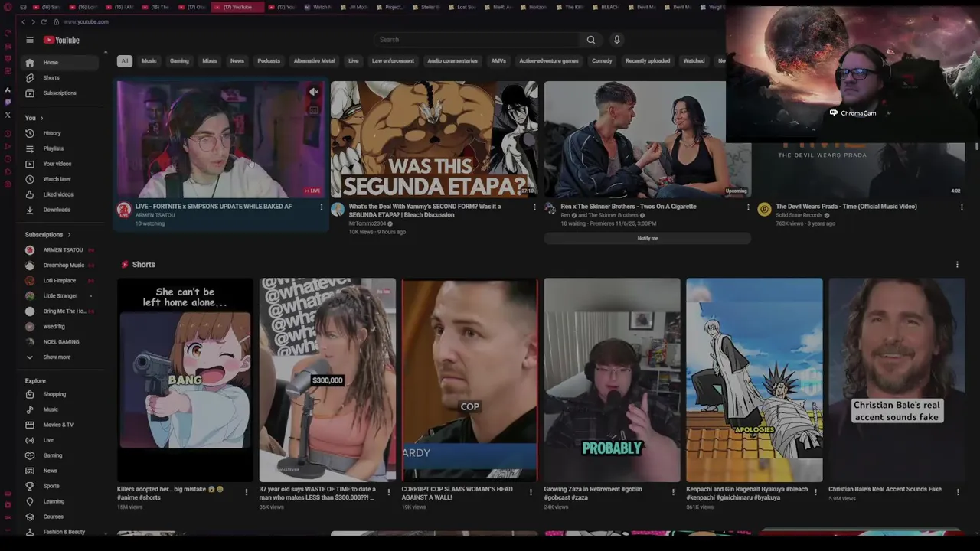The width and height of the screenshot is (980, 551).
Task: Open Watch later in the sidebar
Action: (x=61, y=179)
